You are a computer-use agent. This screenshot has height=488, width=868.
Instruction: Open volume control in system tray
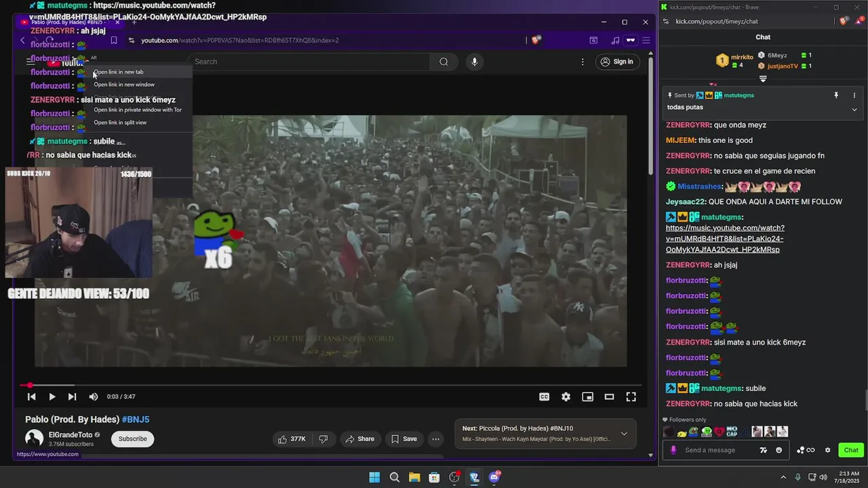[823, 477]
